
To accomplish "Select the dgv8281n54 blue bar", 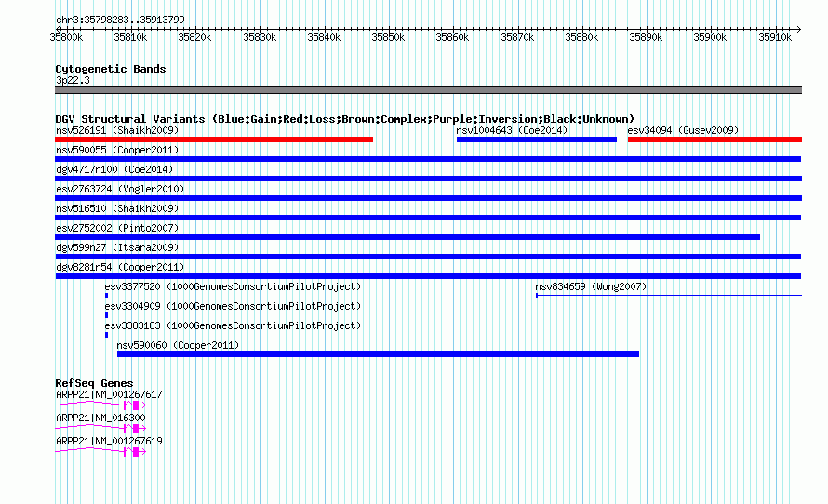I will point(428,276).
